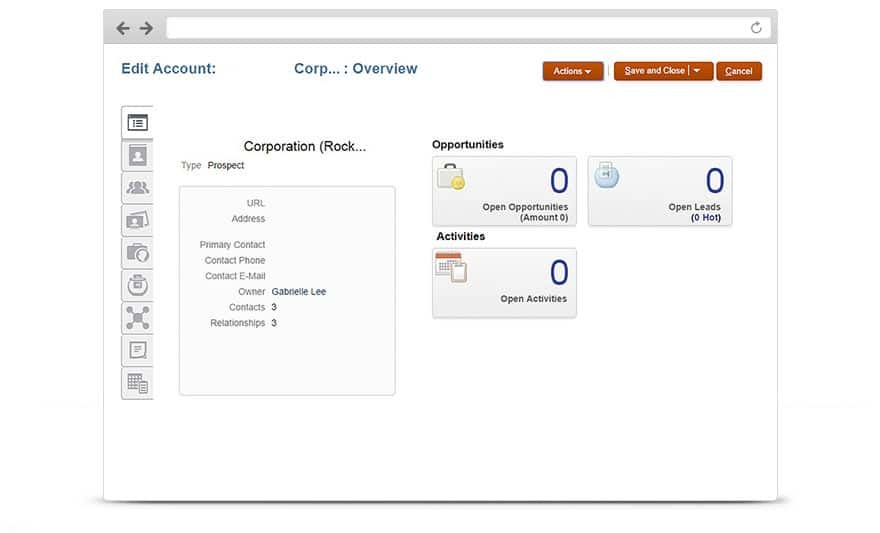Select the ID card photo sidebar icon
The image size is (880, 533).
click(x=137, y=220)
